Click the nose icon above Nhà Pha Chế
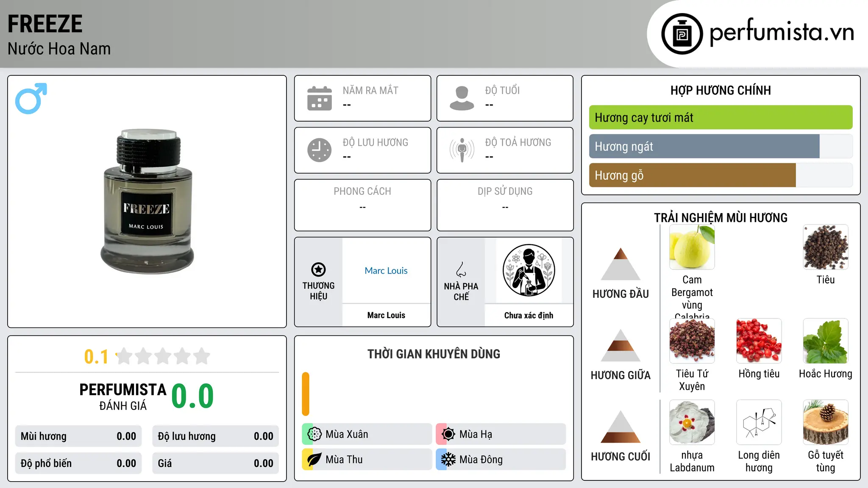 coord(461,269)
